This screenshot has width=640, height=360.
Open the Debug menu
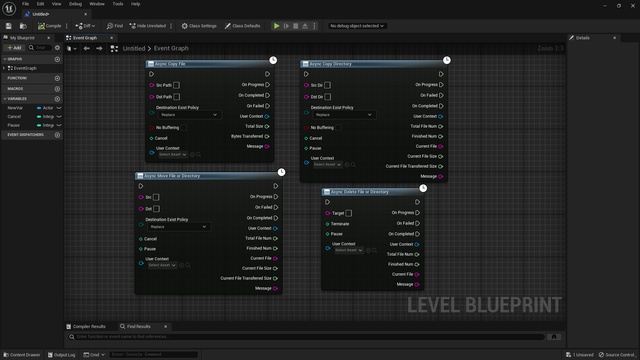point(75,4)
